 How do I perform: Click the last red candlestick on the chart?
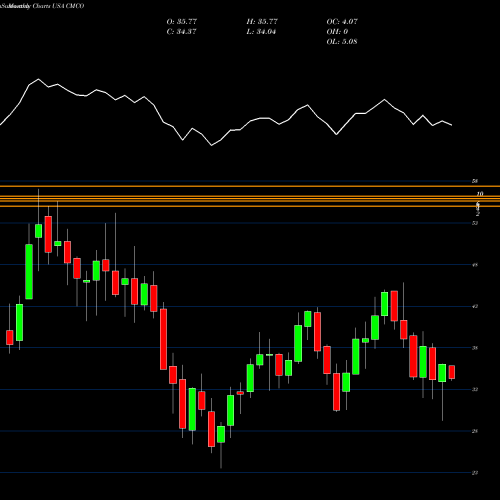click(x=452, y=372)
